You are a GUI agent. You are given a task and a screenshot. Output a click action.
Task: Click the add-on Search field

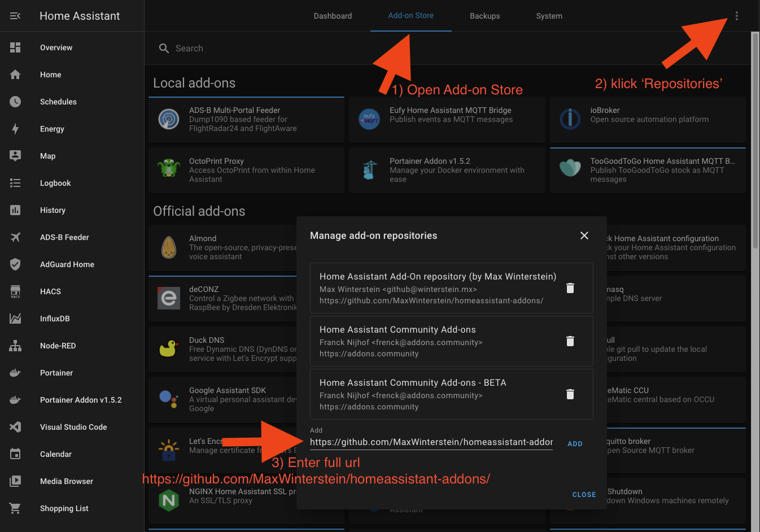(395, 49)
